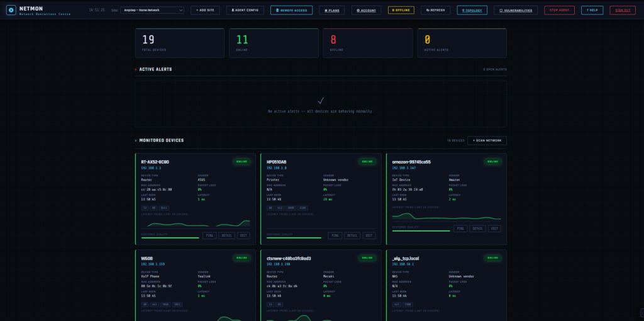The height and width of the screenshot is (321, 644).
Task: Click IP address 192.168.56.1
Action: pyautogui.click(x=403, y=264)
